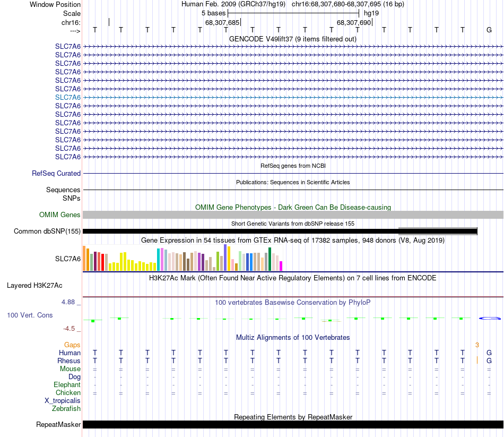Click the RefSeq genes from NCBI title

[x=293, y=166]
